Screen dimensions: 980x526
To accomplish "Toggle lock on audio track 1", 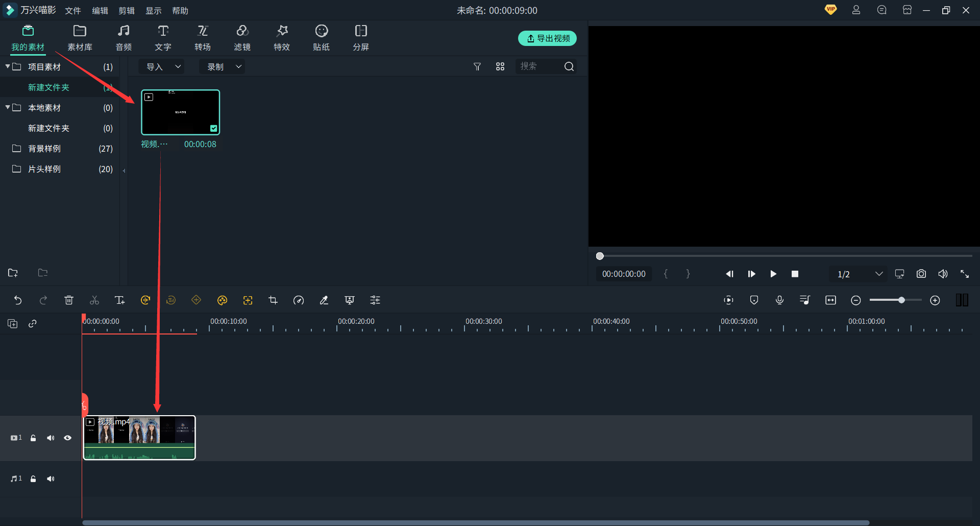I will click(33, 479).
